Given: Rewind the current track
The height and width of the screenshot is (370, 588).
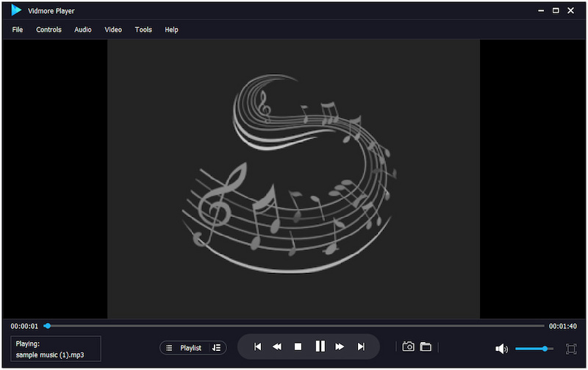Looking at the screenshot, I should pyautogui.click(x=277, y=347).
